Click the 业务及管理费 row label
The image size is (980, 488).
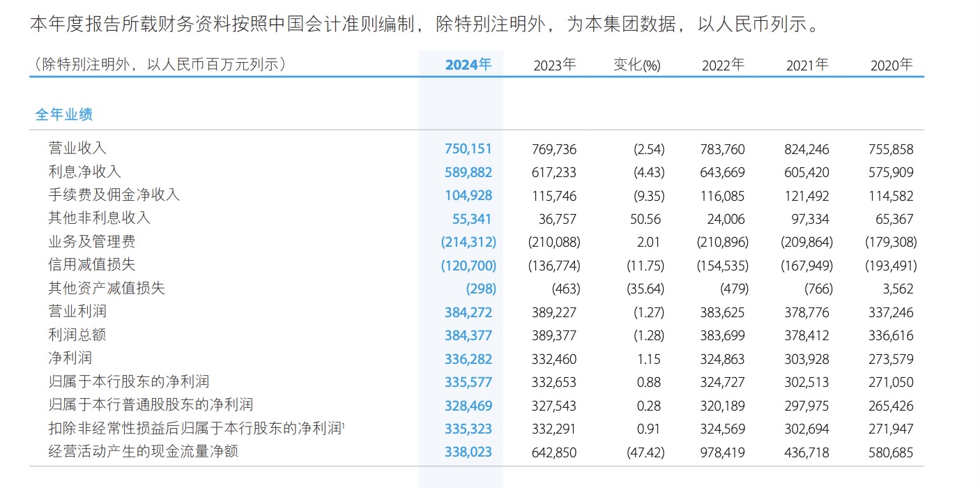coord(91,241)
